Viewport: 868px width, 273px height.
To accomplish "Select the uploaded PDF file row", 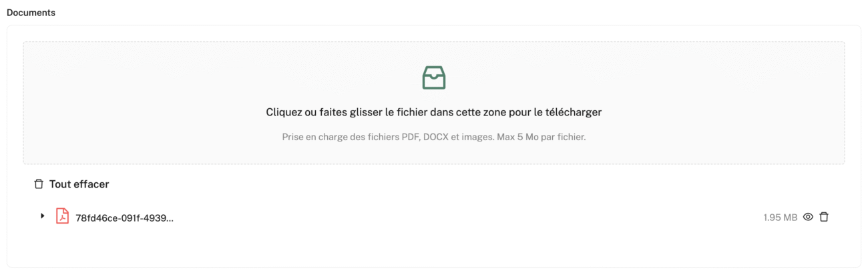I will point(434,217).
